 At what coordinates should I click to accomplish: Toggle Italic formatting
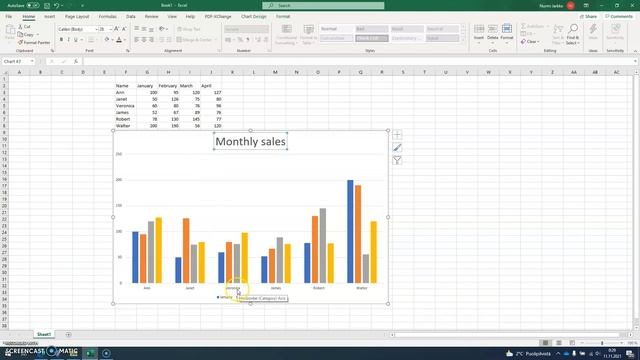[68, 40]
